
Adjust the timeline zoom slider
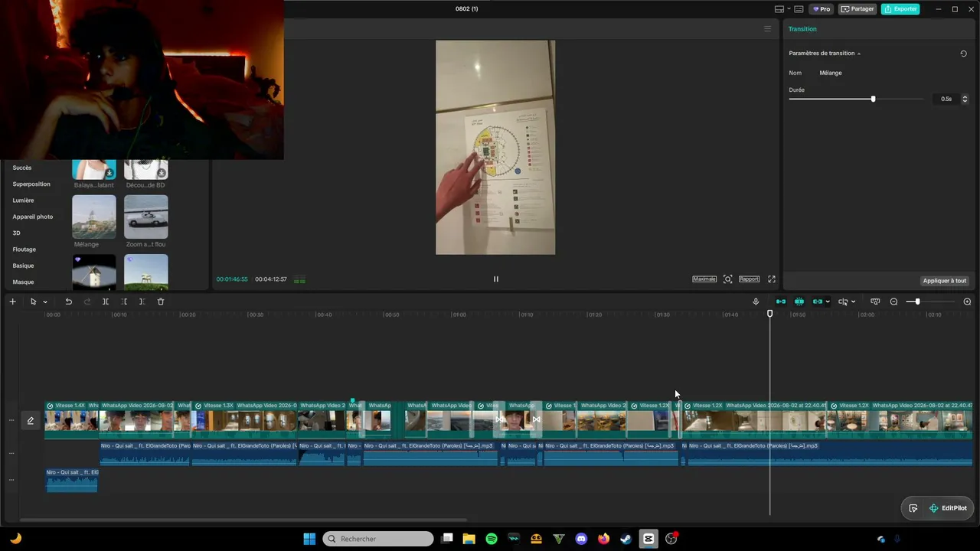(x=917, y=302)
